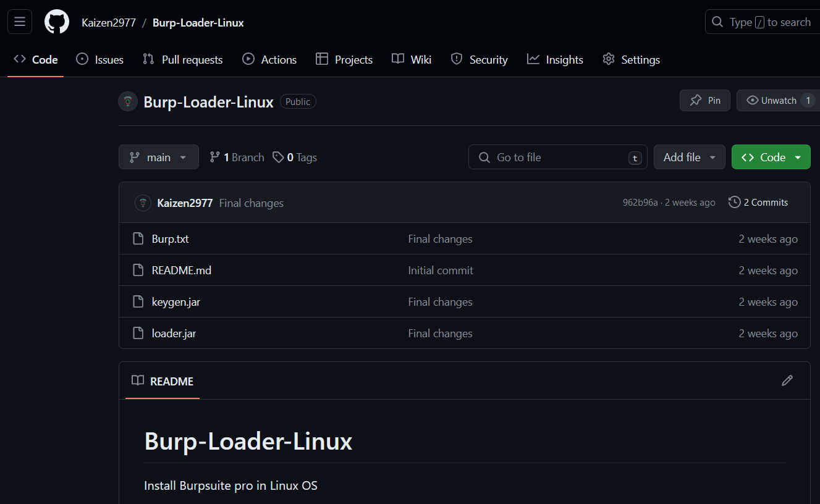820x504 pixels.
Task: Open 'Final changes' commit on keygen.jar row
Action: click(440, 302)
